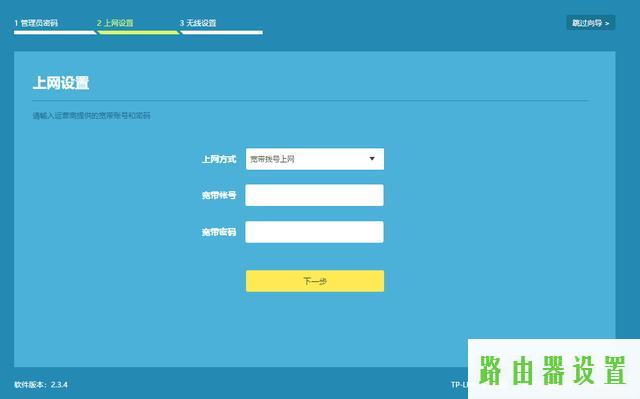
Task: Click the 宽带帐号 input field
Action: [x=314, y=195]
